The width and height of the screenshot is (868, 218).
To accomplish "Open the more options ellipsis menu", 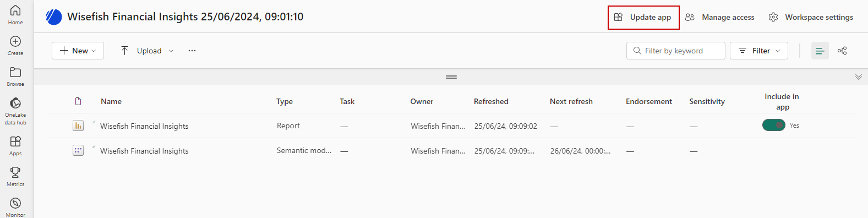I will pyautogui.click(x=192, y=51).
